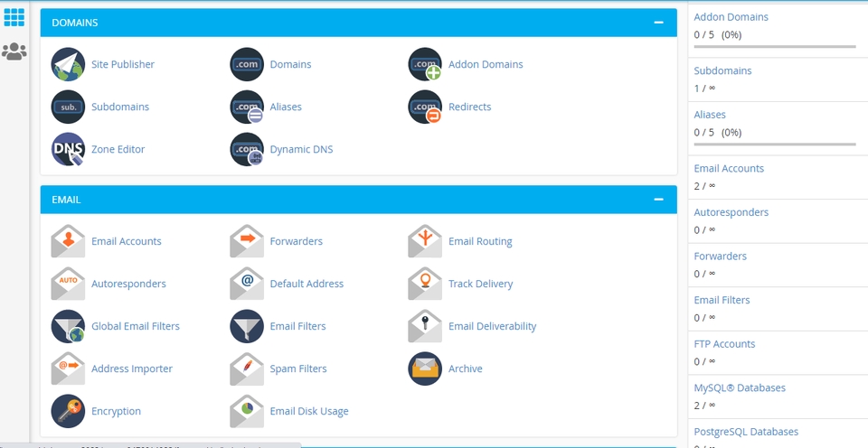Click the Autoresponders AUTO envelope icon

click(x=68, y=284)
